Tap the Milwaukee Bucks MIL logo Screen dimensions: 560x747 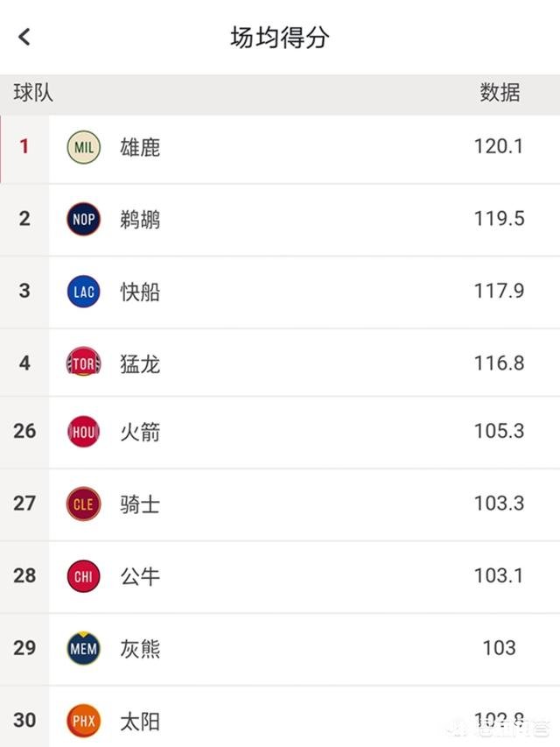(82, 147)
